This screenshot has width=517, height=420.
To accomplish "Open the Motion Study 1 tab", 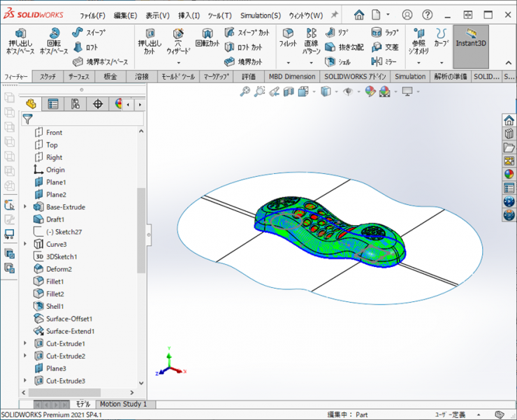I will pyautogui.click(x=123, y=404).
